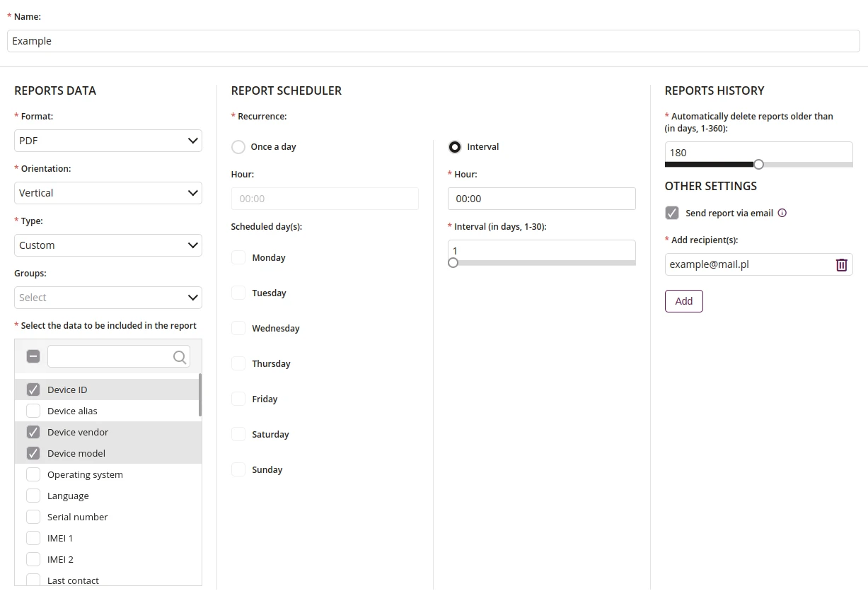
Task: Click the search magnifier icon in data list
Action: (x=180, y=357)
